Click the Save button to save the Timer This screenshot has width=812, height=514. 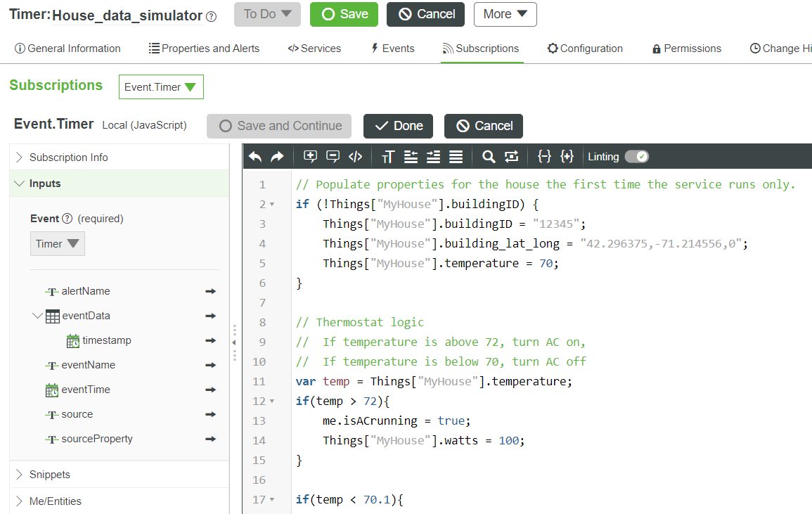(x=344, y=14)
